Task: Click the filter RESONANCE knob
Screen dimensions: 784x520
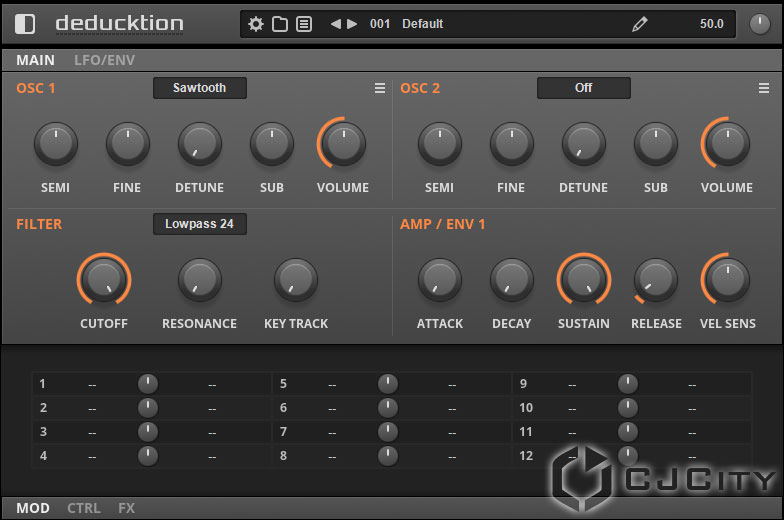Action: tap(200, 280)
